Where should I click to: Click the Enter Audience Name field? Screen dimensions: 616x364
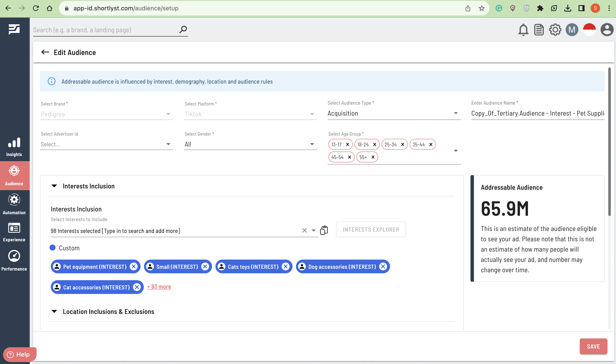(x=537, y=113)
